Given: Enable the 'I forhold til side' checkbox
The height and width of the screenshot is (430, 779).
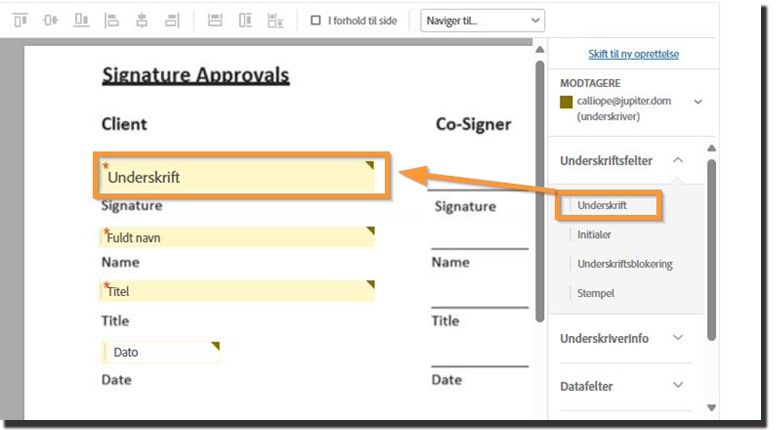Looking at the screenshot, I should pos(316,20).
